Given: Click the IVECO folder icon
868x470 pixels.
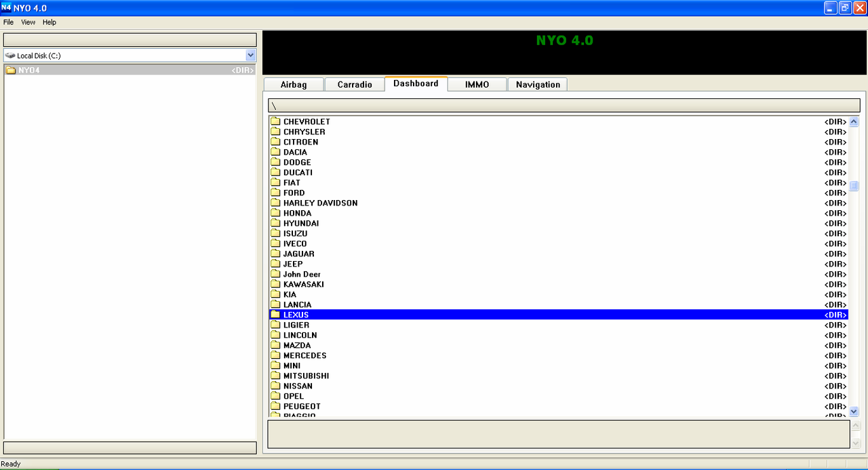Looking at the screenshot, I should click(x=275, y=243).
